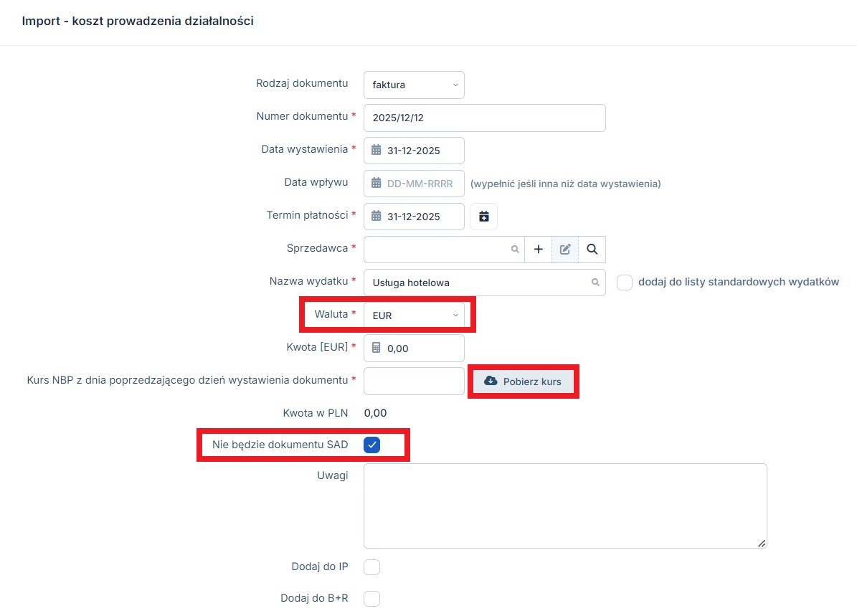Viewport: 857px width, 616px height.
Task: Uncheck the Nie będzie dokumentu SAD checkbox
Action: [371, 445]
